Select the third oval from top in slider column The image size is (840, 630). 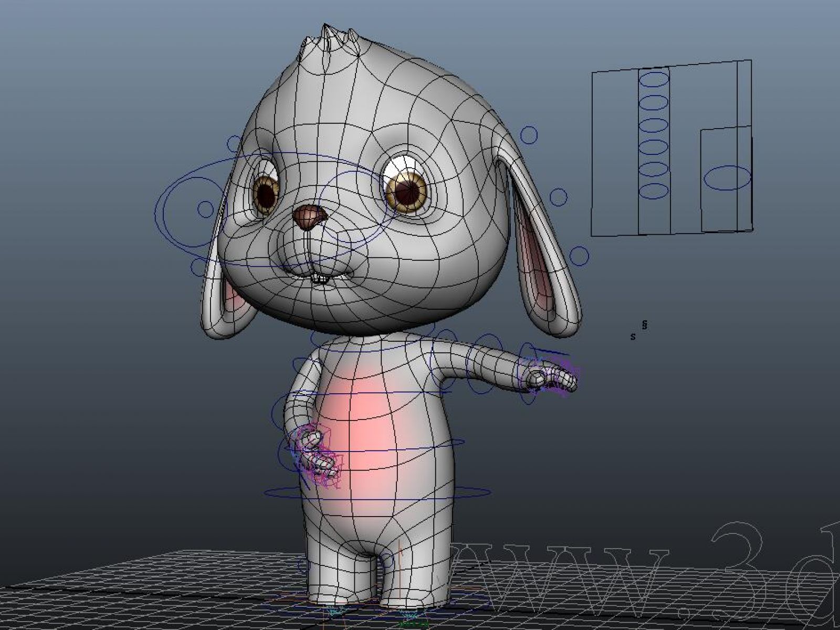654,125
